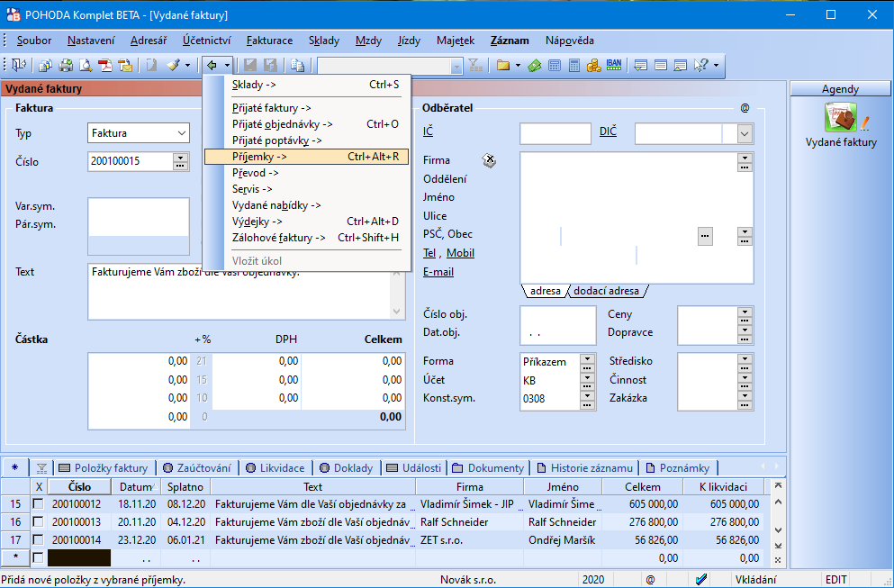This screenshot has width=894, height=588.
Task: Click the green banknote toolbar icon
Action: (534, 66)
